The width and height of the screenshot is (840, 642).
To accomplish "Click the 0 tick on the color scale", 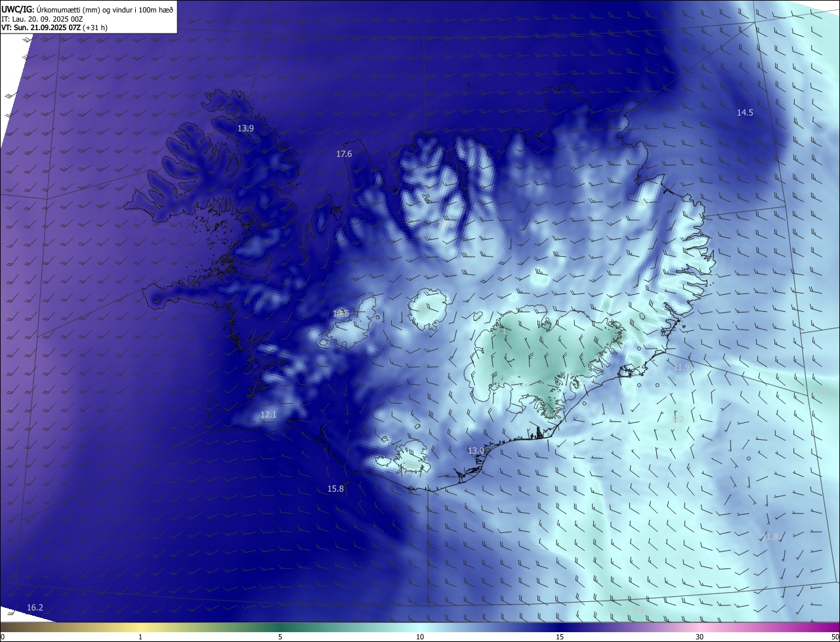I will [x=3, y=637].
